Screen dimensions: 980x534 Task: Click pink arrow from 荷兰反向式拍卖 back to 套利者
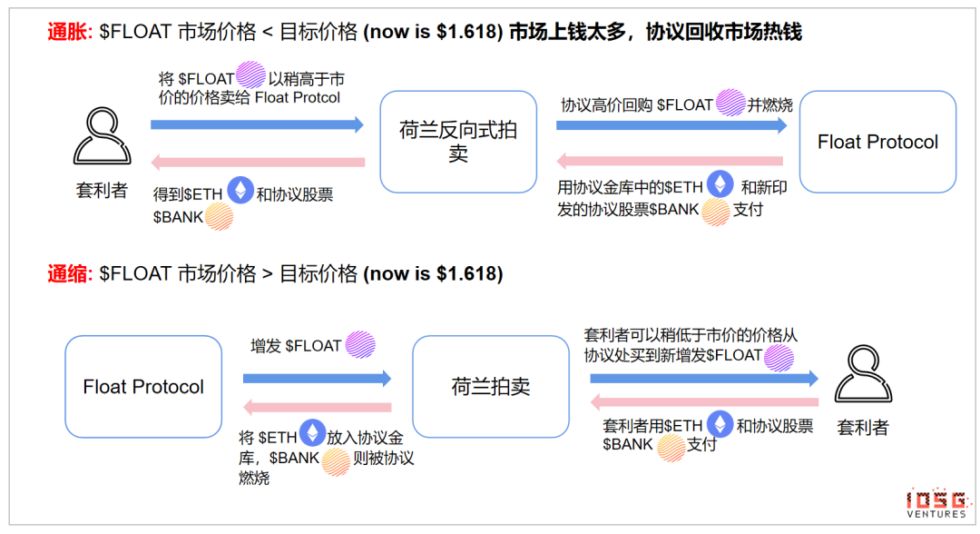coord(258,162)
